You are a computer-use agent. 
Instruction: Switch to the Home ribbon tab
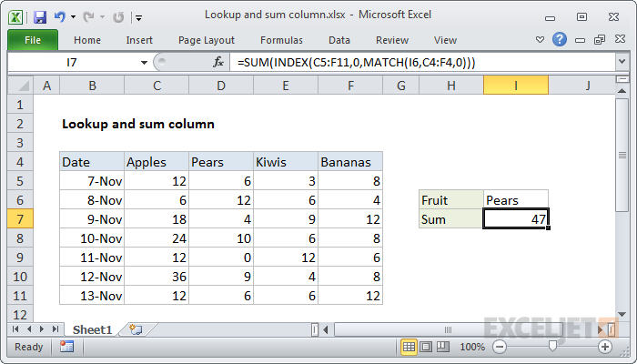tap(87, 40)
